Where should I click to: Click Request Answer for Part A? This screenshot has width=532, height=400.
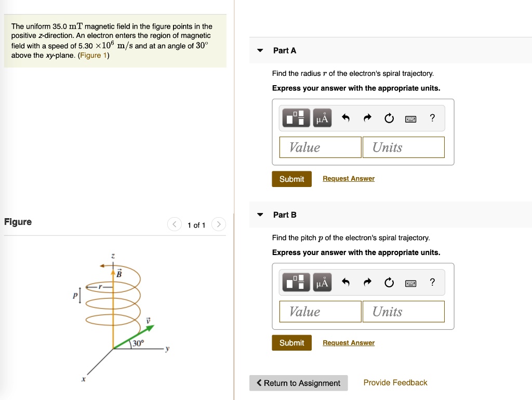(349, 178)
